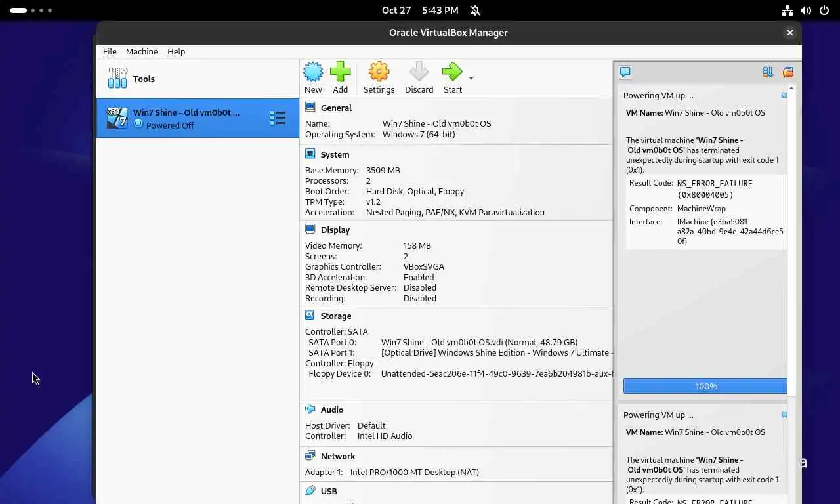Image resolution: width=840 pixels, height=504 pixels.
Task: Open the General section header link
Action: 336,108
